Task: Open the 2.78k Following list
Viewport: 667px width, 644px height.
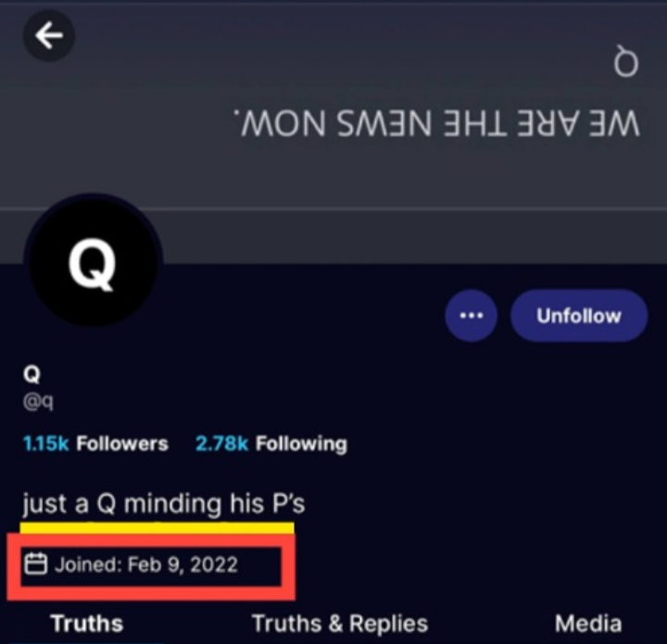Action: 271,444
